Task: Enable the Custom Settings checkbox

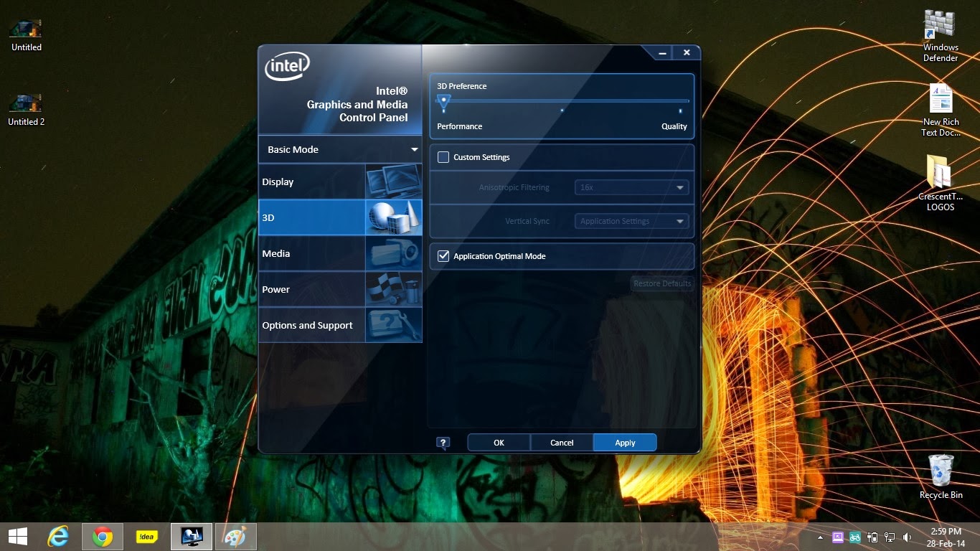Action: point(443,156)
